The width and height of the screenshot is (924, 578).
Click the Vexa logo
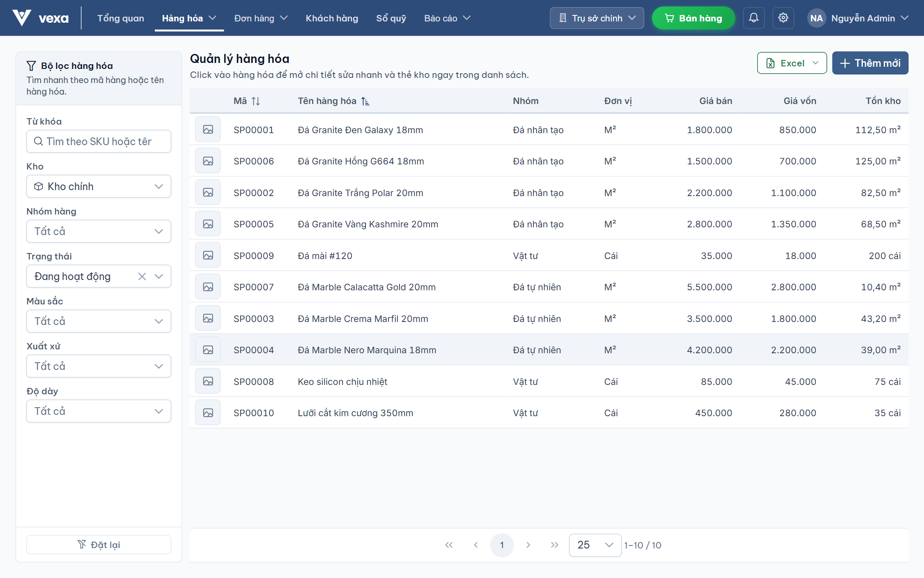tap(41, 18)
